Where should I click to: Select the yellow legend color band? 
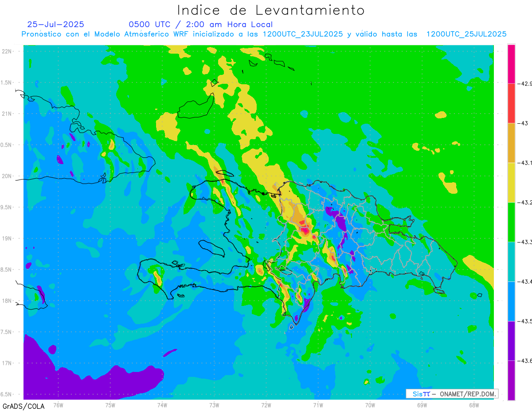coord(511,182)
